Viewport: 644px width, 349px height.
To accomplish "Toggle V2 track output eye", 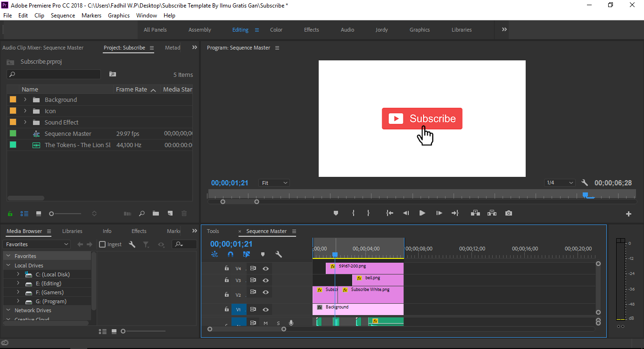I will pos(265,292).
